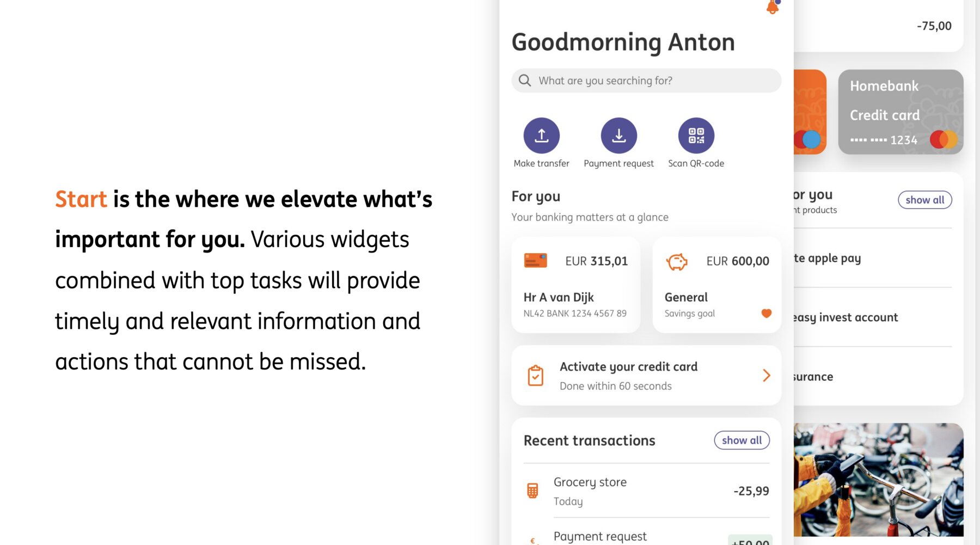This screenshot has height=545, width=980.
Task: Click the -25,99 transaction amount
Action: pos(751,491)
